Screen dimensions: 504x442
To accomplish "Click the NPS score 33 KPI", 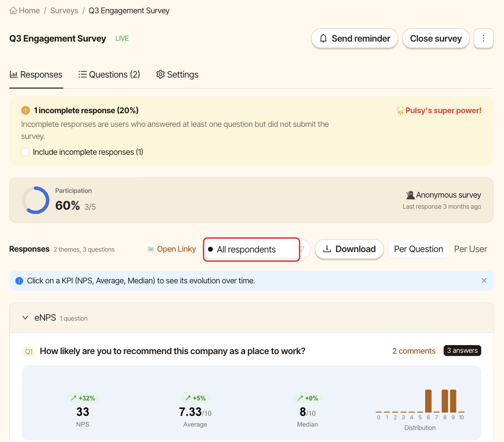I will [83, 412].
